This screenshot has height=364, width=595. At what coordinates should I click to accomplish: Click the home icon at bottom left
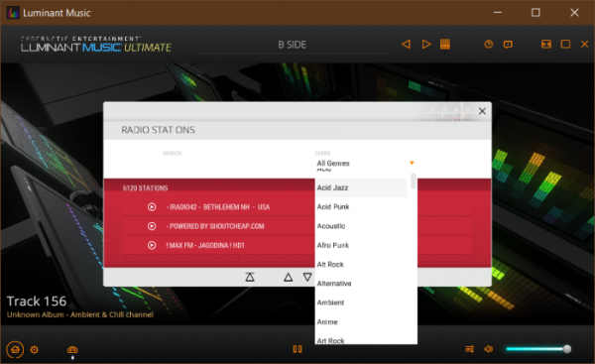(x=15, y=349)
